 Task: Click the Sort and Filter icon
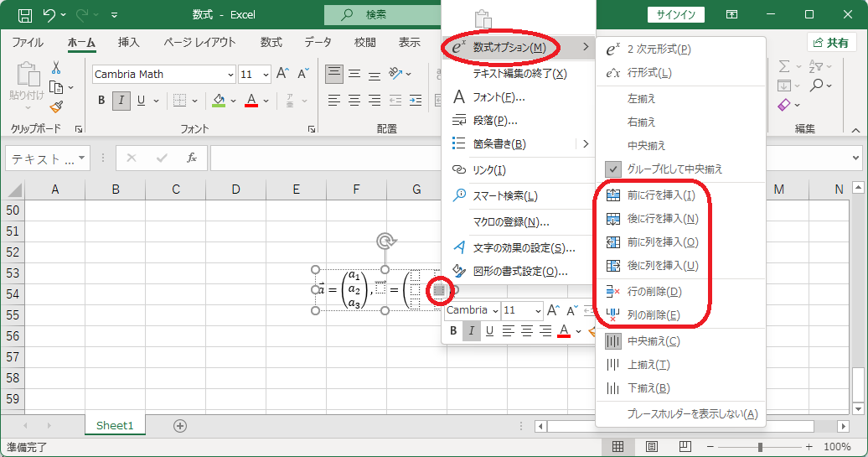pos(816,66)
